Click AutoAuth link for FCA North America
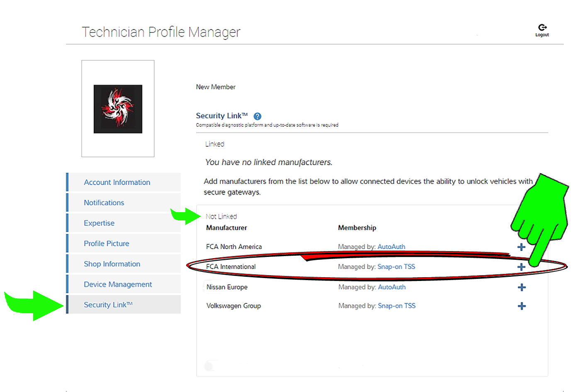The image size is (587, 392). tap(391, 247)
